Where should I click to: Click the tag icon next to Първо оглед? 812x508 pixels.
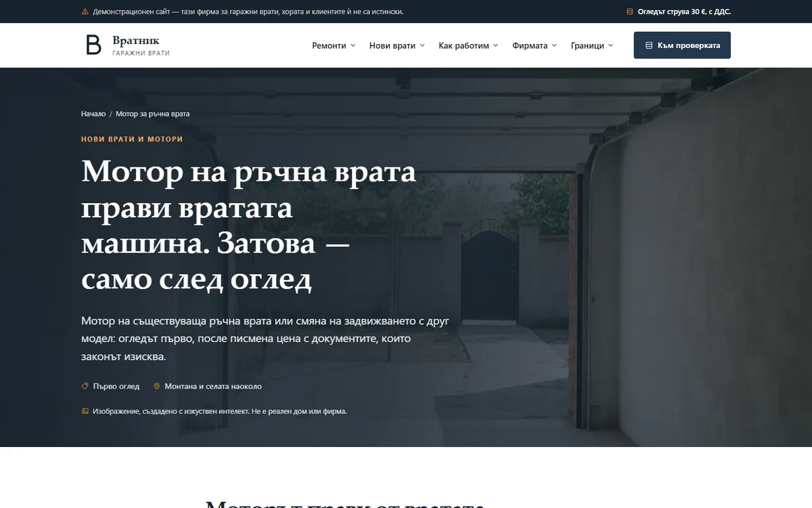point(85,386)
